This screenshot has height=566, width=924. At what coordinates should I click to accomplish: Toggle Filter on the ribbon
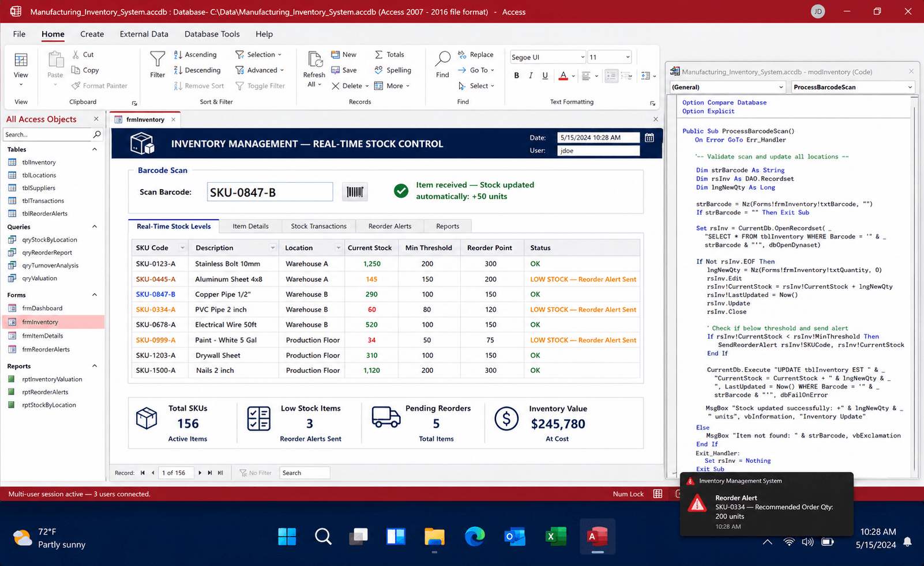(x=260, y=86)
